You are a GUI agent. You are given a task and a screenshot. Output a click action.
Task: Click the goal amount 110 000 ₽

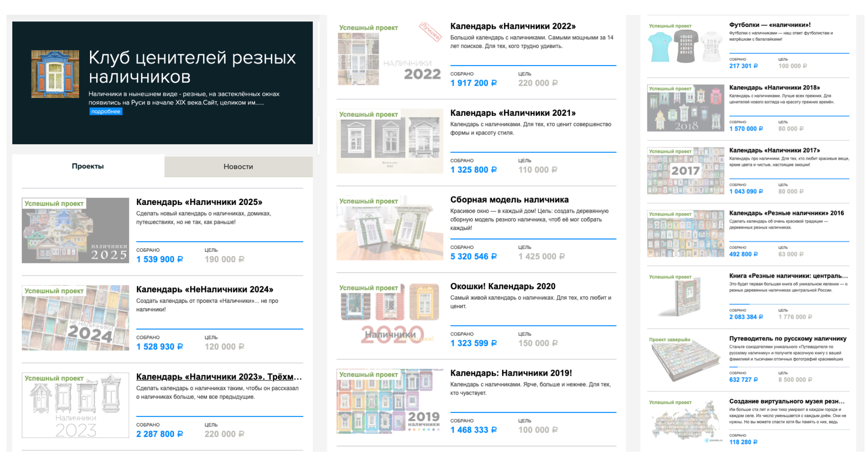(538, 170)
